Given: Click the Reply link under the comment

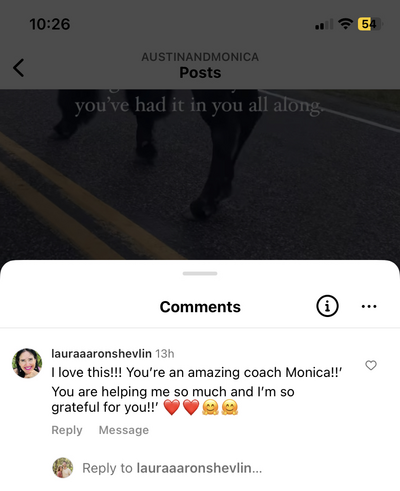Looking at the screenshot, I should [67, 430].
